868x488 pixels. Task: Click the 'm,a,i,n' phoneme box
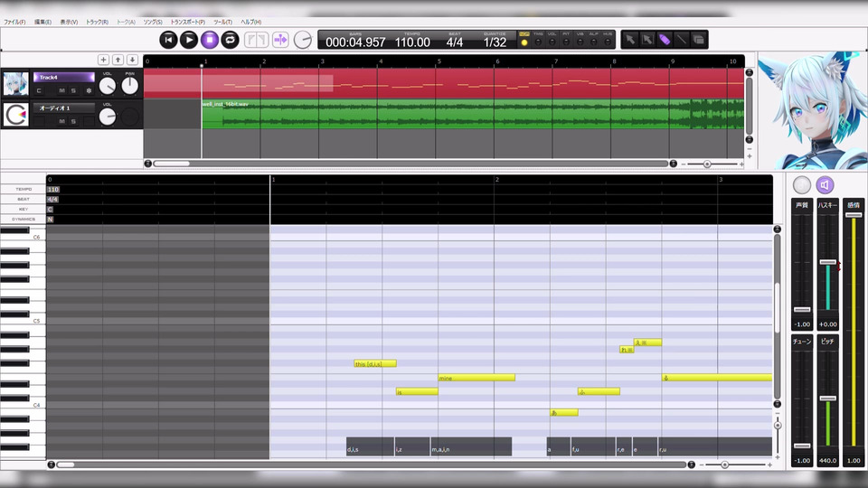click(x=471, y=446)
